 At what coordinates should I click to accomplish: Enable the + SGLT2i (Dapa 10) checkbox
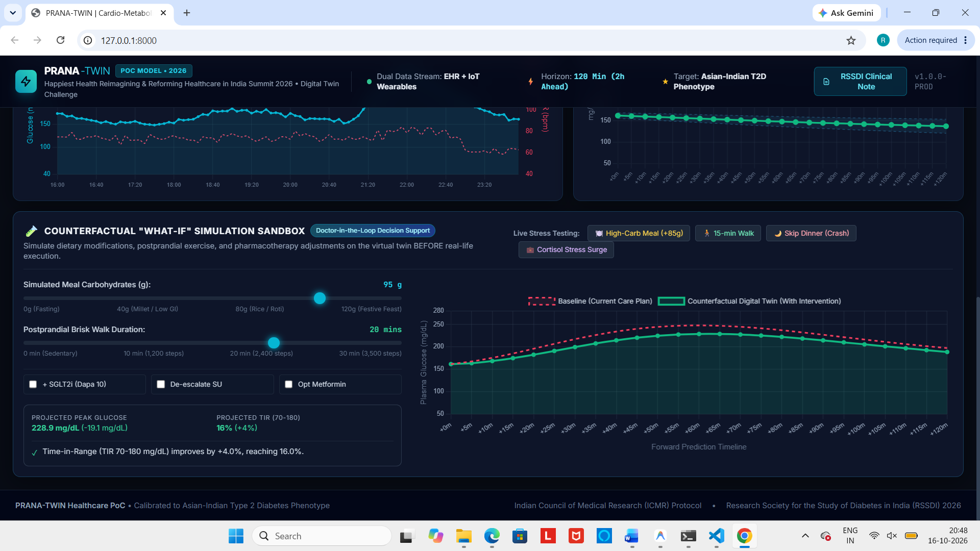point(33,384)
